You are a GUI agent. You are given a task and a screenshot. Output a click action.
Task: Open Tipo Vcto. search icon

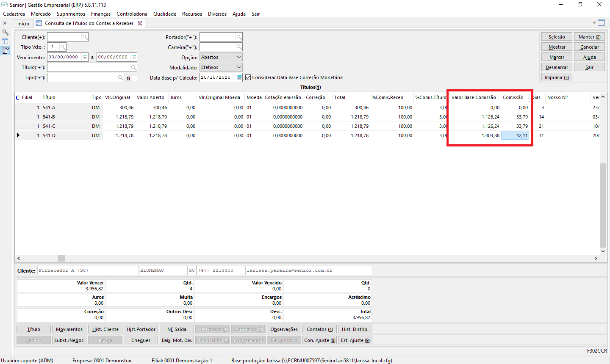coord(63,47)
